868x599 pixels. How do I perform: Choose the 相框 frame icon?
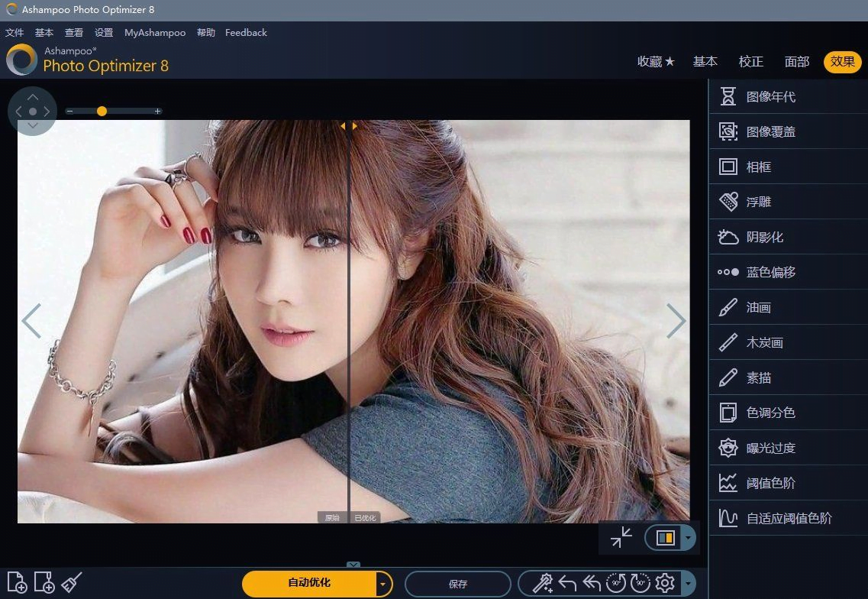(728, 167)
